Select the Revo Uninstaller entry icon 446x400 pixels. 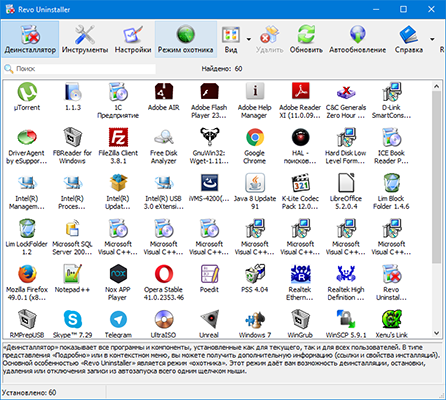[392, 274]
